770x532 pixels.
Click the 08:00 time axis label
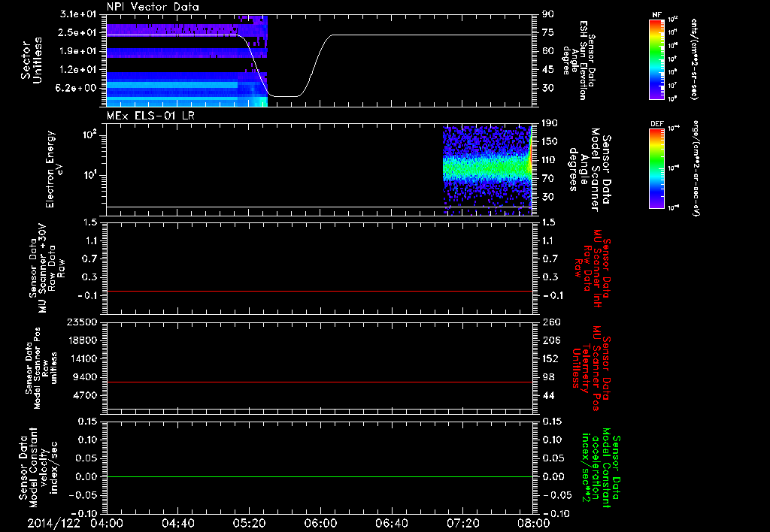pos(533,523)
